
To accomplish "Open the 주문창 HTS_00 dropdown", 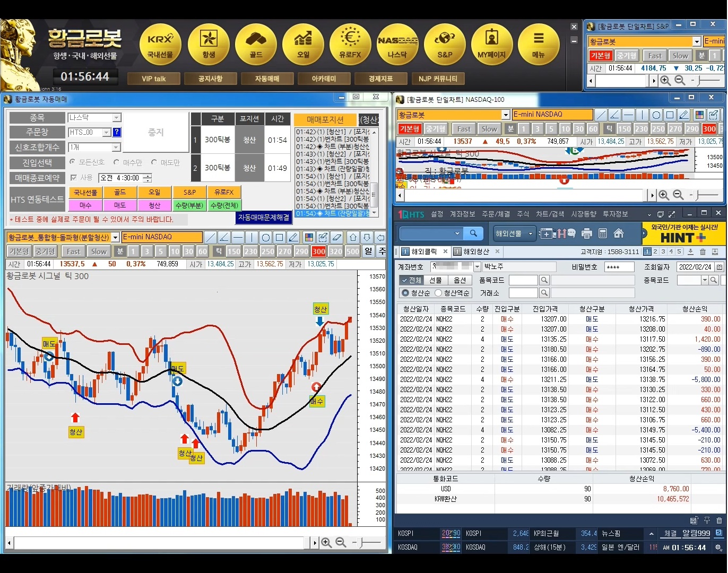I will 106,132.
